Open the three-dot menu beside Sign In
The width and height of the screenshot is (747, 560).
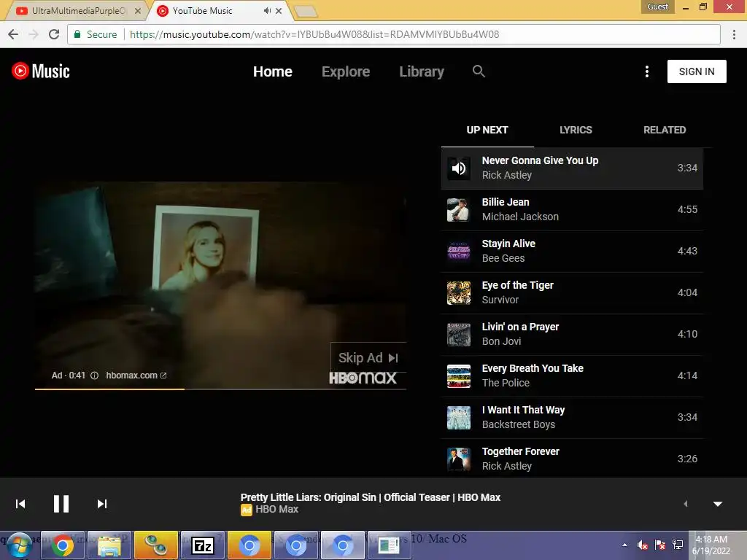click(x=646, y=71)
